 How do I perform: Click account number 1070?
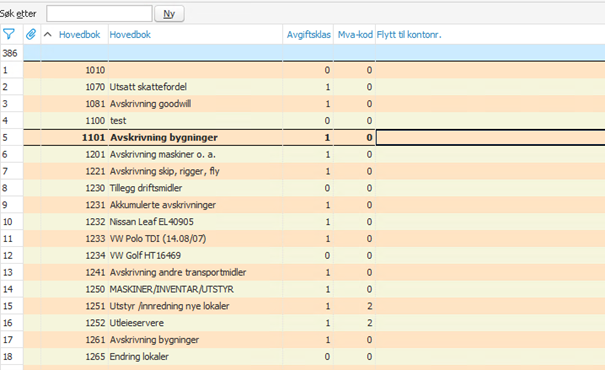(95, 87)
